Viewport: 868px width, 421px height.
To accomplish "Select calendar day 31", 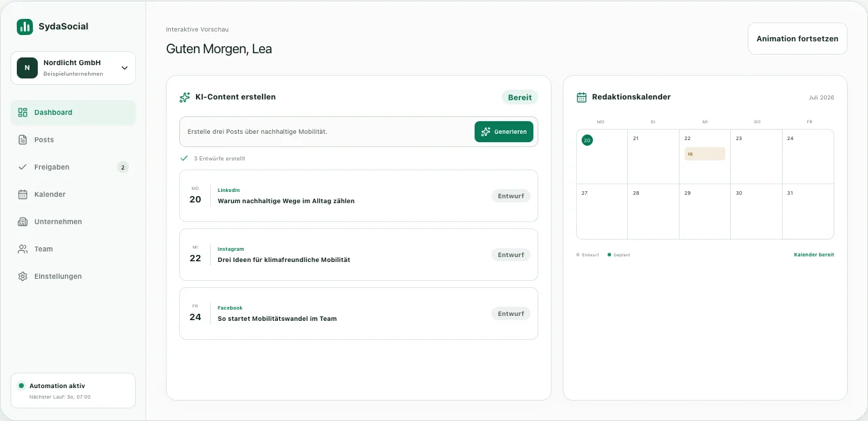I will point(808,212).
